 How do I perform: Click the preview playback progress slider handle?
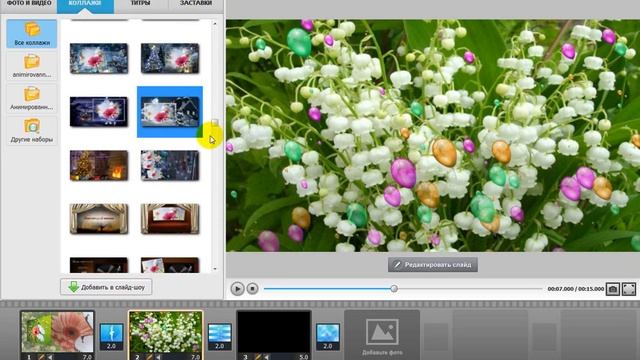click(394, 289)
